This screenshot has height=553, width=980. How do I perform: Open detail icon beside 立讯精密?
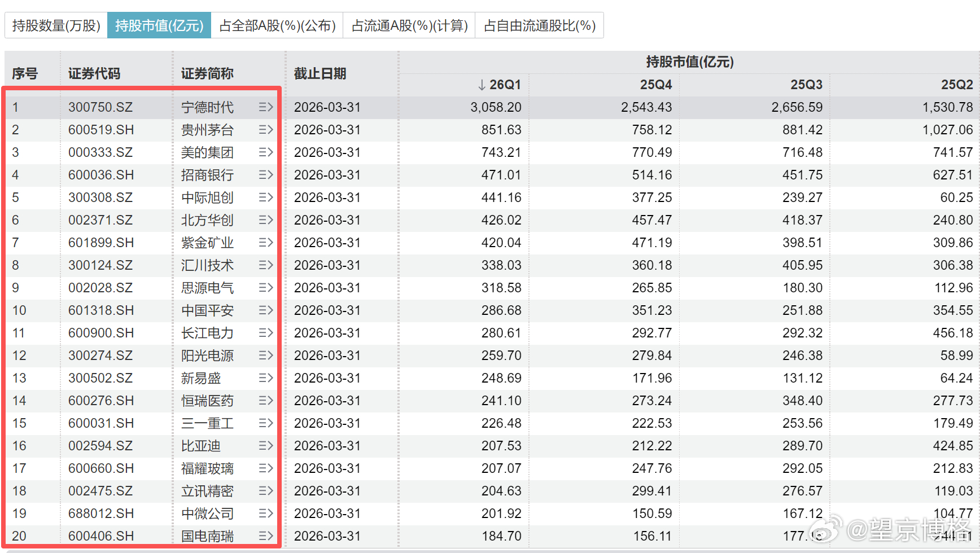point(266,491)
